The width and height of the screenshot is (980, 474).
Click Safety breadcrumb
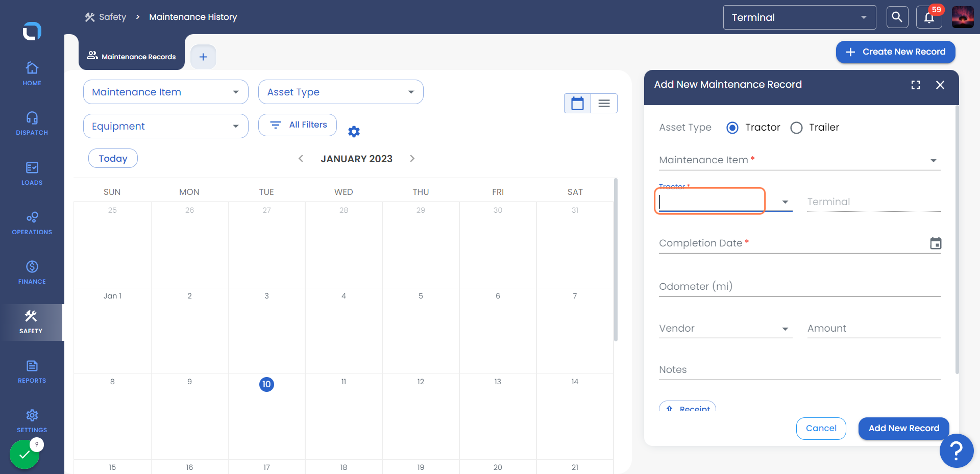pyautogui.click(x=105, y=17)
